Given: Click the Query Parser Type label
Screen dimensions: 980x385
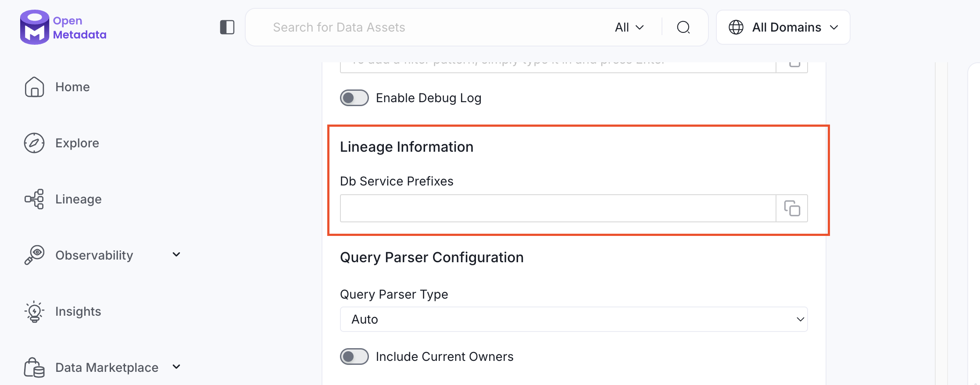Looking at the screenshot, I should coord(394,294).
